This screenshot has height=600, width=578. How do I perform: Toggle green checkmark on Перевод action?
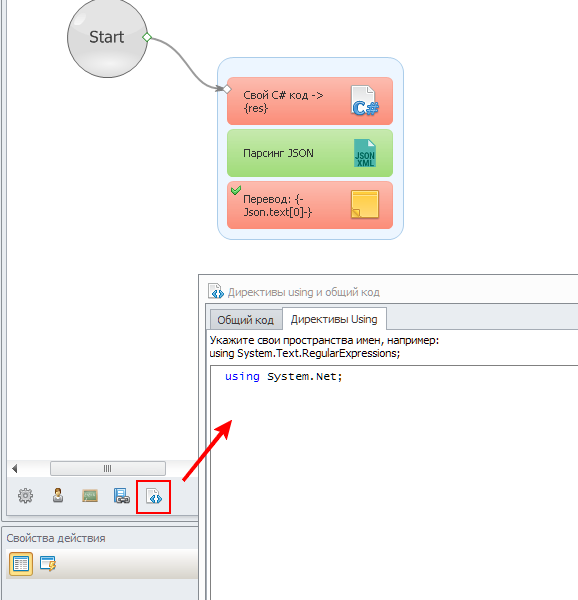(x=236, y=190)
